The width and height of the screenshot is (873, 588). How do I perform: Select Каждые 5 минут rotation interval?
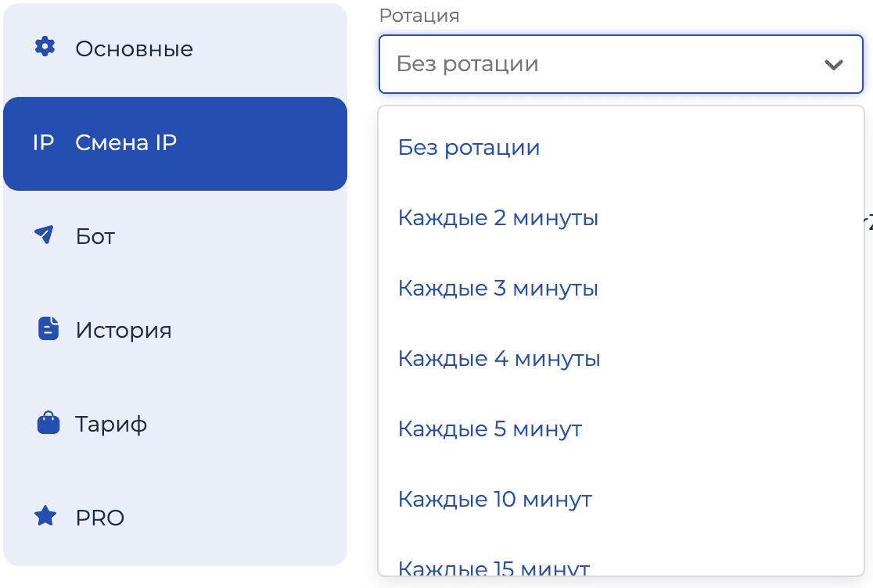tap(490, 428)
